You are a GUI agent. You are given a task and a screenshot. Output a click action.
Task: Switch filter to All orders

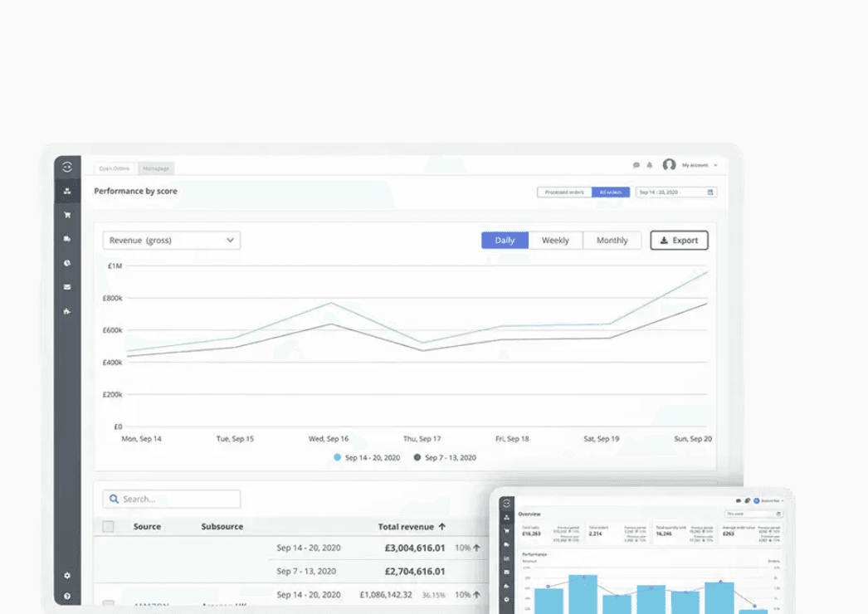pyautogui.click(x=611, y=192)
